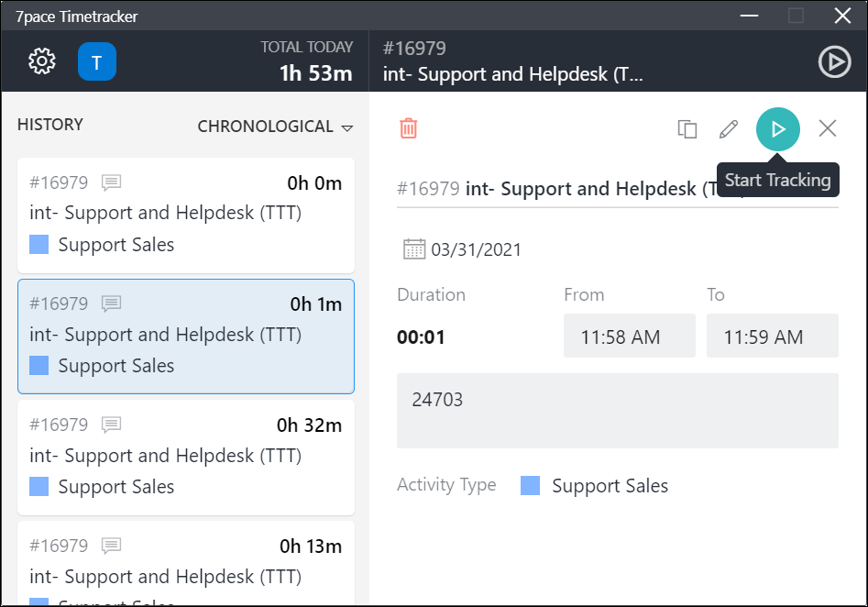868x607 pixels.
Task: Click the comment box containing 24703
Action: [x=618, y=411]
